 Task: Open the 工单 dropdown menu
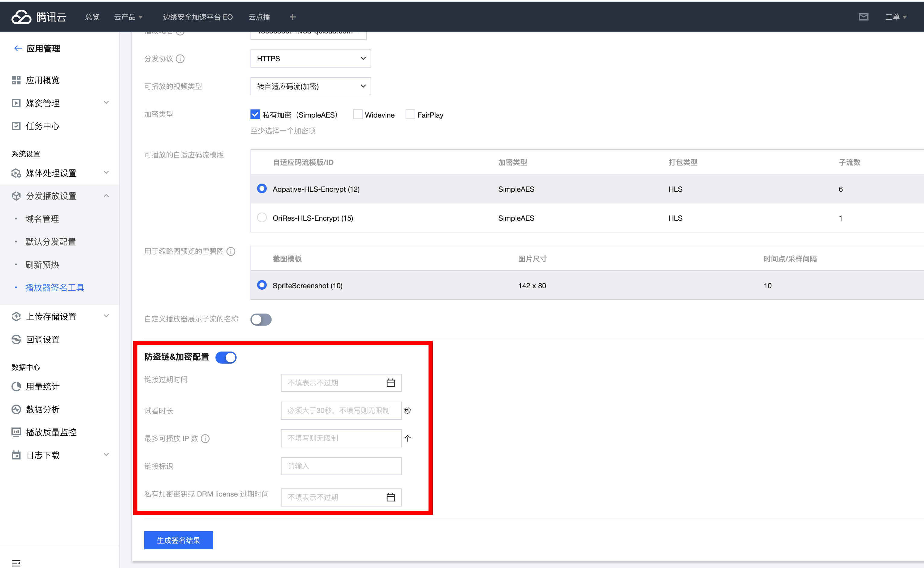(896, 17)
